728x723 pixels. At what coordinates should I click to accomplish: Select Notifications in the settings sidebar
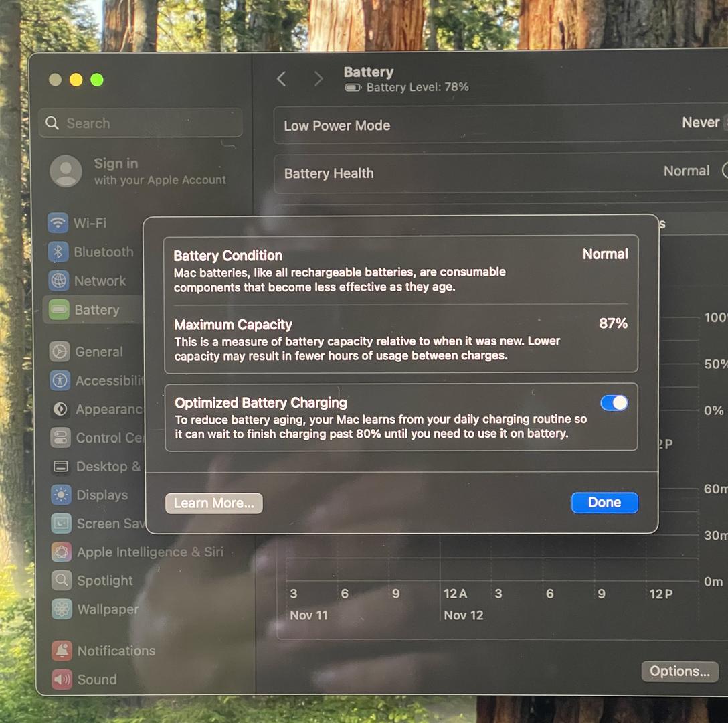(116, 651)
